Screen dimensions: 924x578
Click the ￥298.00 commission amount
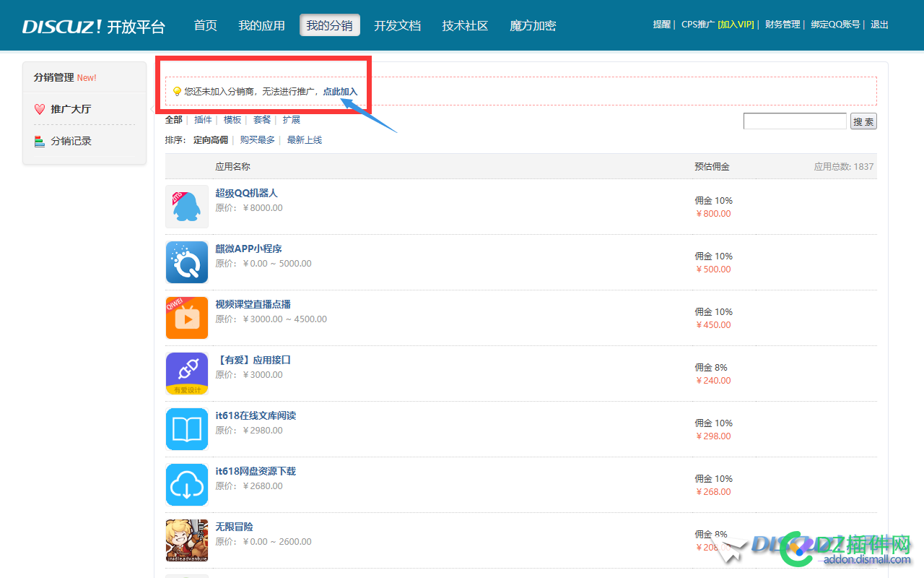[x=712, y=436]
